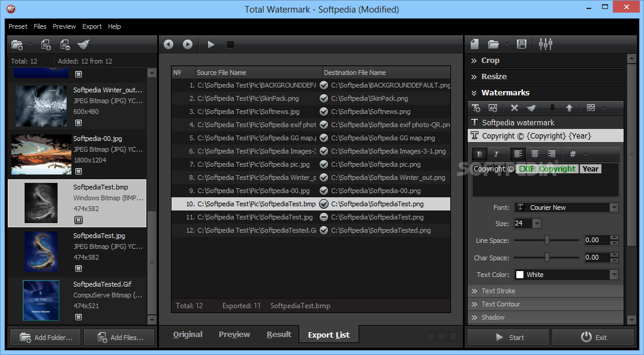This screenshot has height=355, width=644.
Task: Click the Add Folder... button
Action: point(46,338)
